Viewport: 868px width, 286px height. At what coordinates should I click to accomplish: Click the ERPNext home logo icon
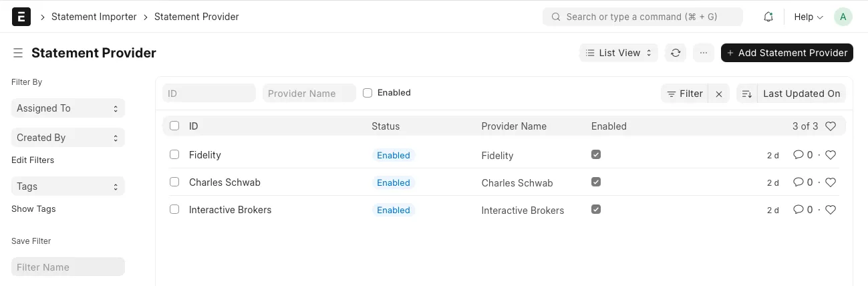point(21,17)
